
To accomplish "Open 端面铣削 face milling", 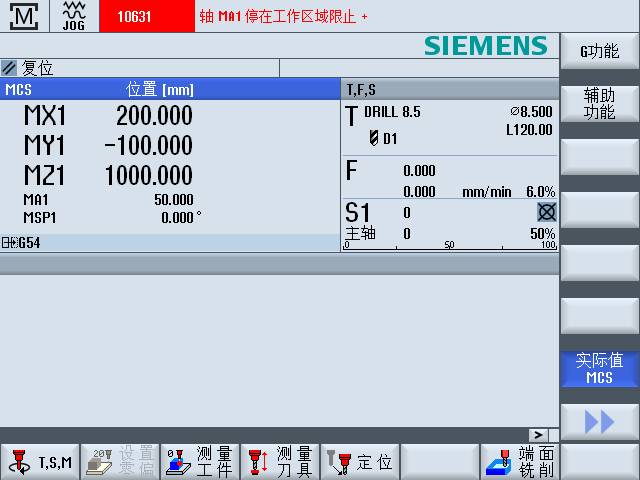I will pos(520,461).
